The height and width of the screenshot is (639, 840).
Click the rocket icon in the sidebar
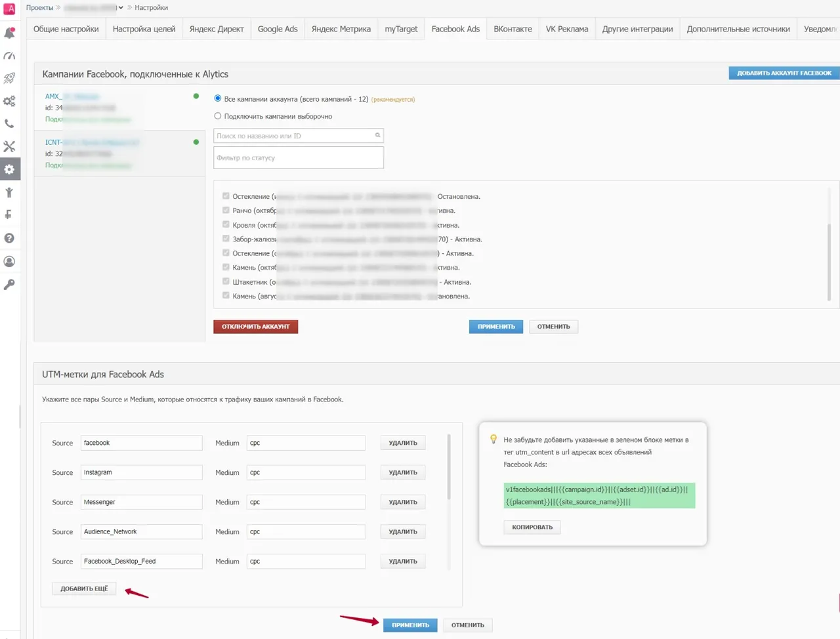(9, 78)
